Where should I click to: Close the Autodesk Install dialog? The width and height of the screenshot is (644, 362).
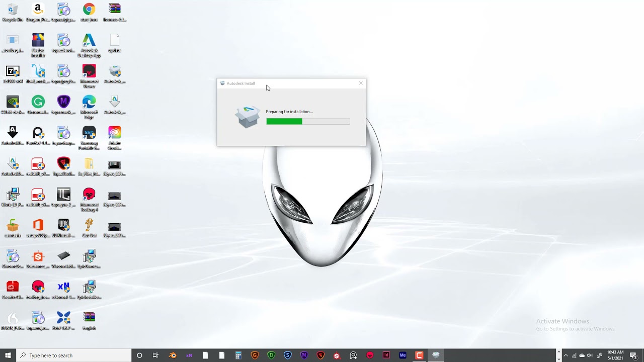361,83
